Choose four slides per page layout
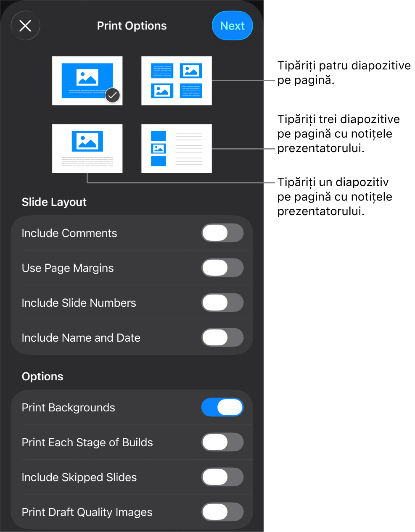This screenshot has width=415, height=532. 177,81
